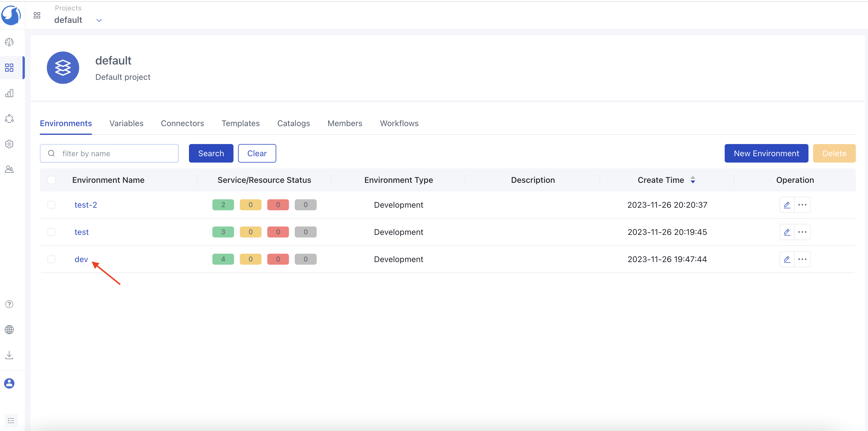Click the globe language icon in sidebar

10,329
